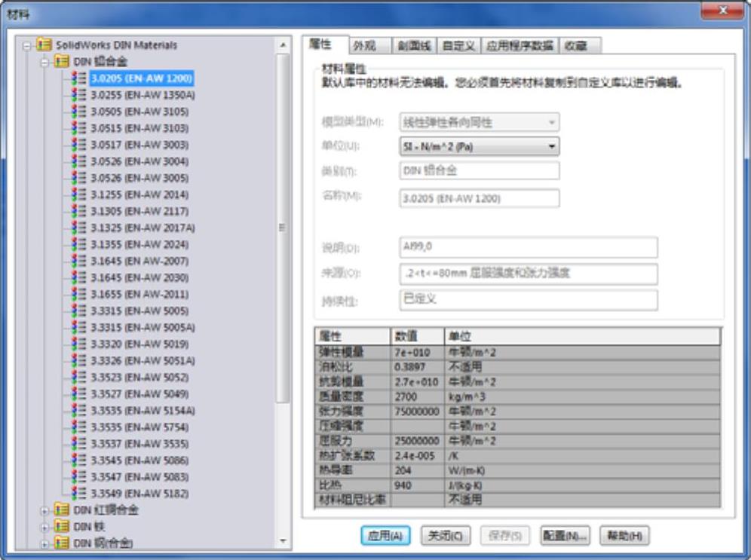Click tree scrollbar up arrow
The width and height of the screenshot is (751, 560).
[283, 45]
